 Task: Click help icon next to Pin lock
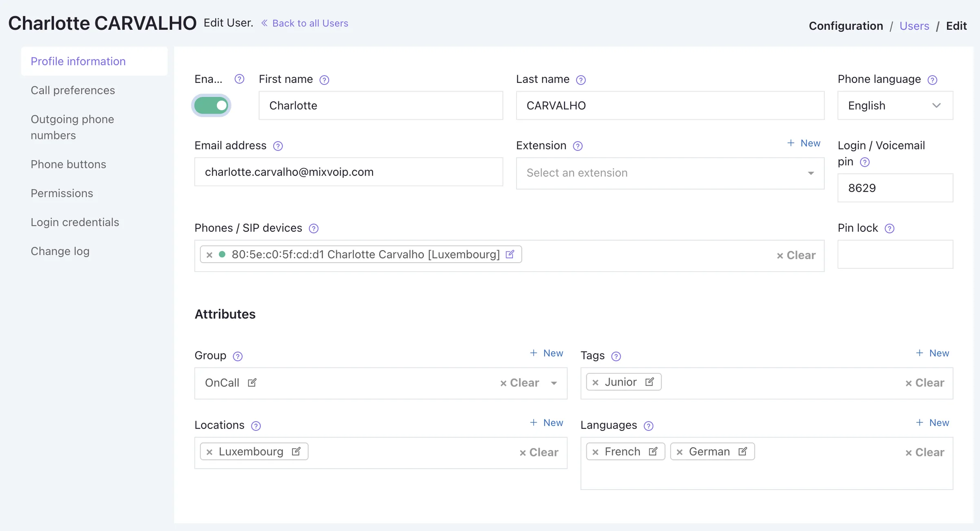tap(889, 229)
